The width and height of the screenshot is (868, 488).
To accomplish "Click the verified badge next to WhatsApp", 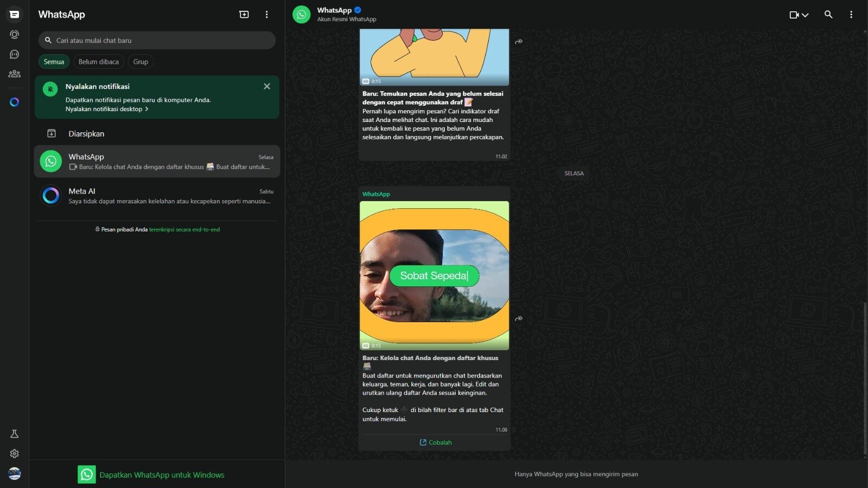I will [358, 10].
